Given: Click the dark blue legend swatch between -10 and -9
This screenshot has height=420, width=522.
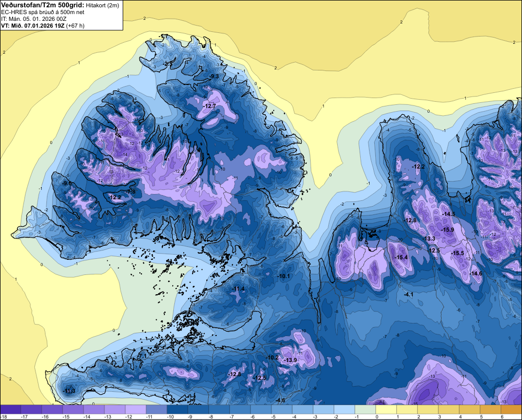Looking at the screenshot, I should [177, 410].
